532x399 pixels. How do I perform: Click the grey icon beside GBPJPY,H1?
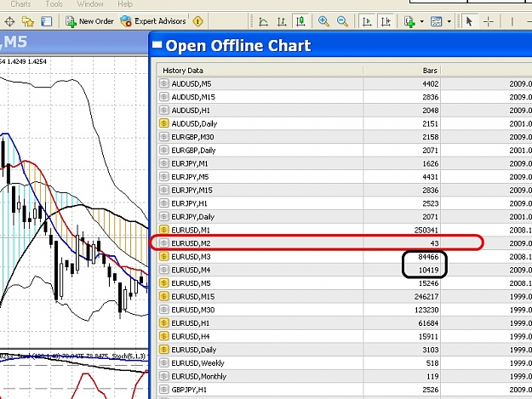point(164,390)
